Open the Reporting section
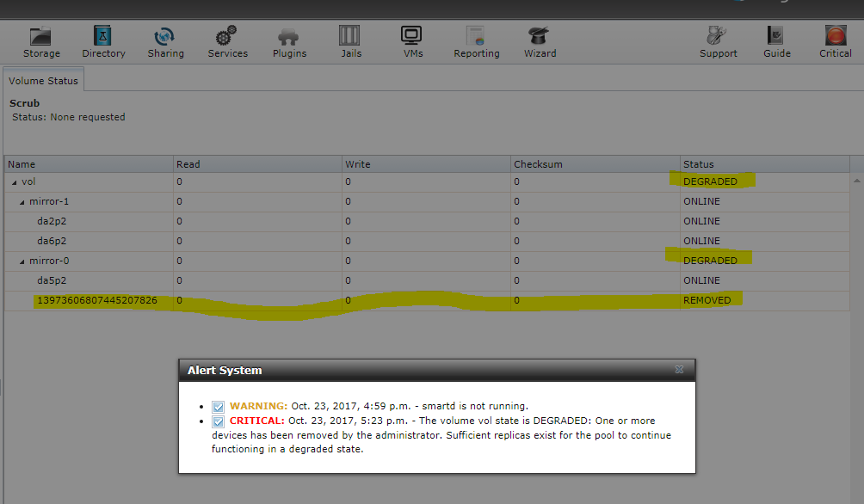This screenshot has height=504, width=864. tap(476, 42)
